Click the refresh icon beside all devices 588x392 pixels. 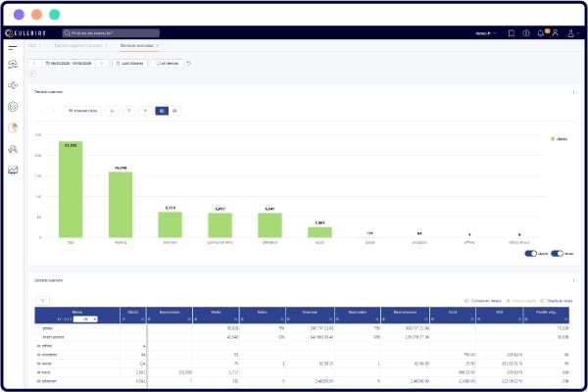click(x=189, y=64)
